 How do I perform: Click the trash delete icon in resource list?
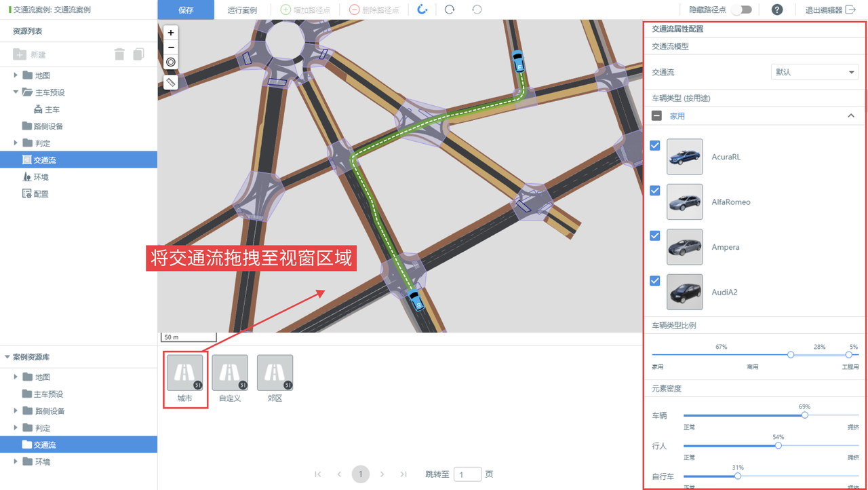(119, 54)
